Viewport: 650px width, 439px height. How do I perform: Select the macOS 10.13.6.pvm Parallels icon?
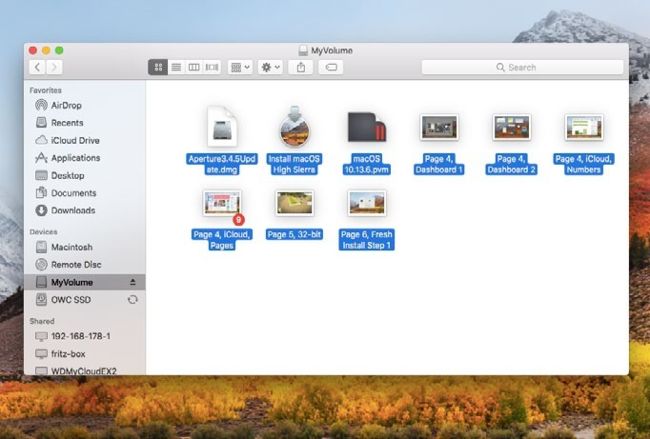(x=366, y=126)
